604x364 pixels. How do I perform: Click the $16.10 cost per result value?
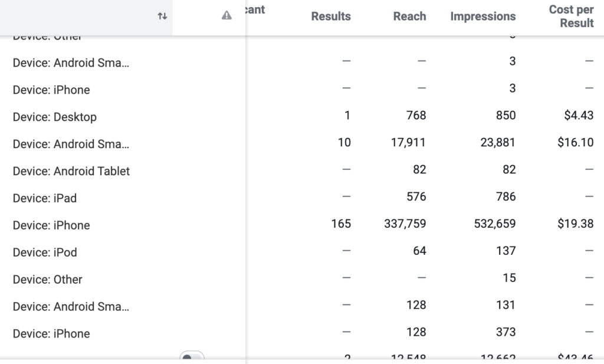click(576, 143)
